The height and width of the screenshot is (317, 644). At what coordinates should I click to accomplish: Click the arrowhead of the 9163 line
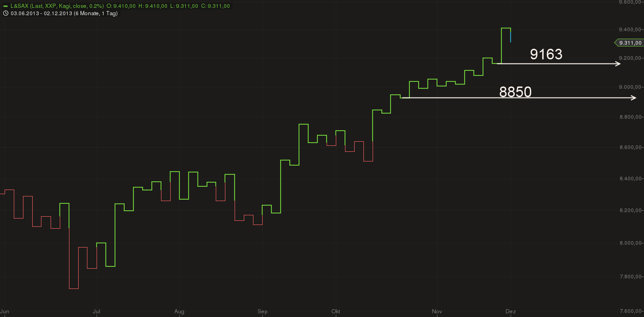pos(618,63)
